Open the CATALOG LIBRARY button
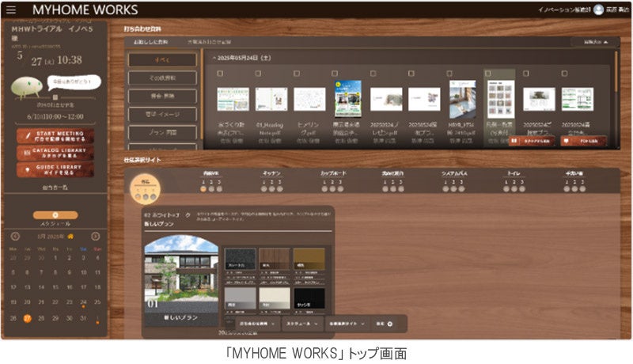Viewport: 633px width, 364px height. coord(55,153)
